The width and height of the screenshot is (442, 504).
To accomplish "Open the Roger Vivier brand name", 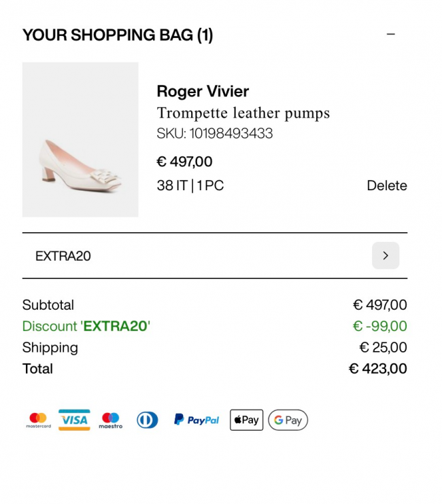I will (x=203, y=91).
